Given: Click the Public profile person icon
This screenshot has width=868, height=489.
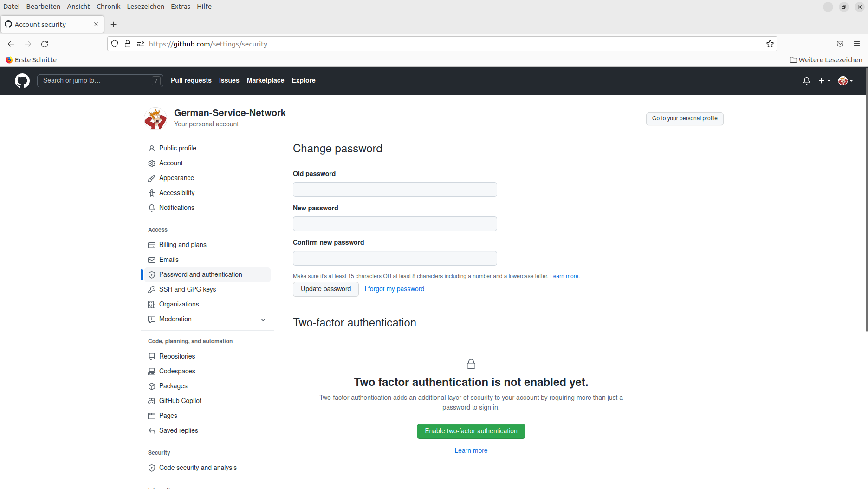Looking at the screenshot, I should click(x=152, y=149).
